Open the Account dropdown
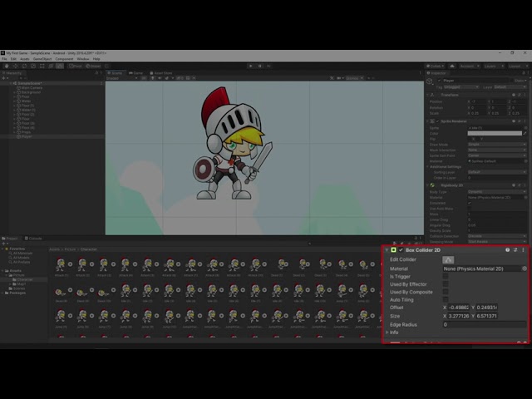 click(x=469, y=66)
